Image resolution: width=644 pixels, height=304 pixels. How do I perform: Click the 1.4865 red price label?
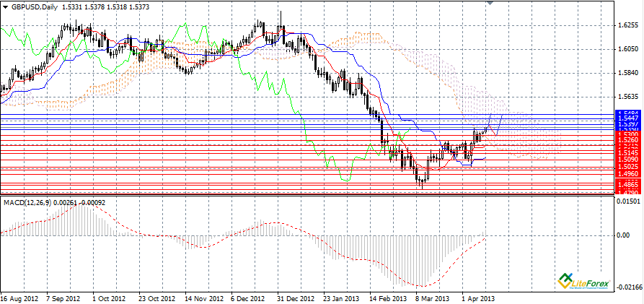(628, 185)
